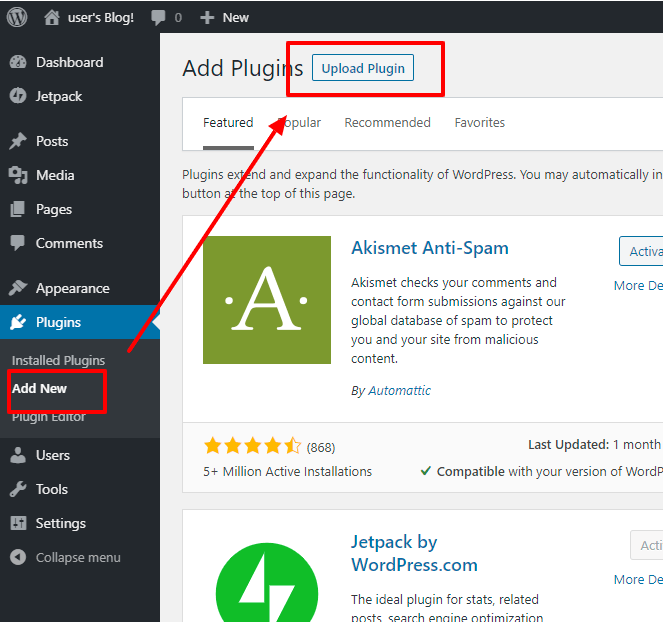Open the Pages menu
664x622 pixels.
[x=54, y=210]
